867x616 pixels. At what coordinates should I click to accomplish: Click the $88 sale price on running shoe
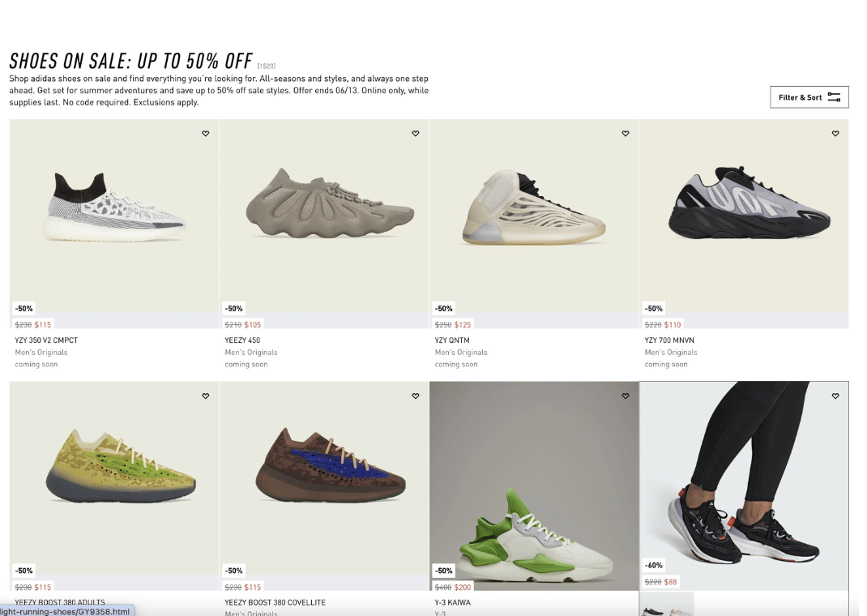click(x=670, y=582)
